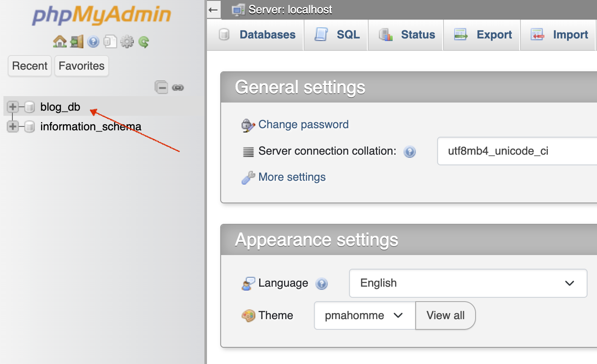Reload navigation panel with green refresh icon

click(x=144, y=41)
